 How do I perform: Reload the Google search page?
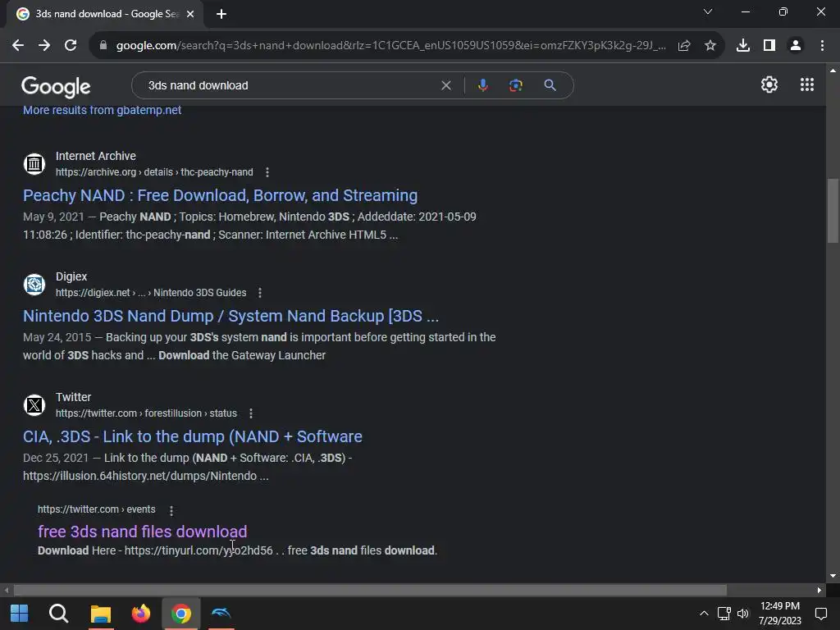coord(71,46)
